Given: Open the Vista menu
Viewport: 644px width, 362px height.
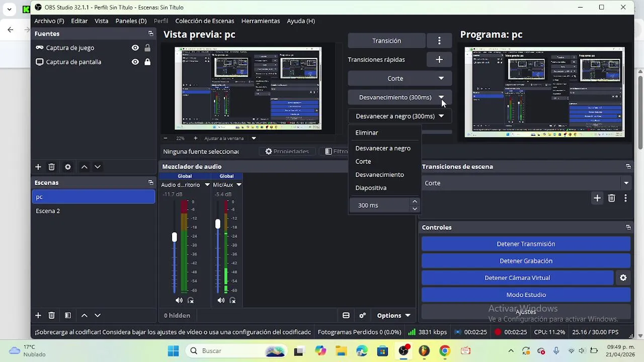Looking at the screenshot, I should [101, 21].
